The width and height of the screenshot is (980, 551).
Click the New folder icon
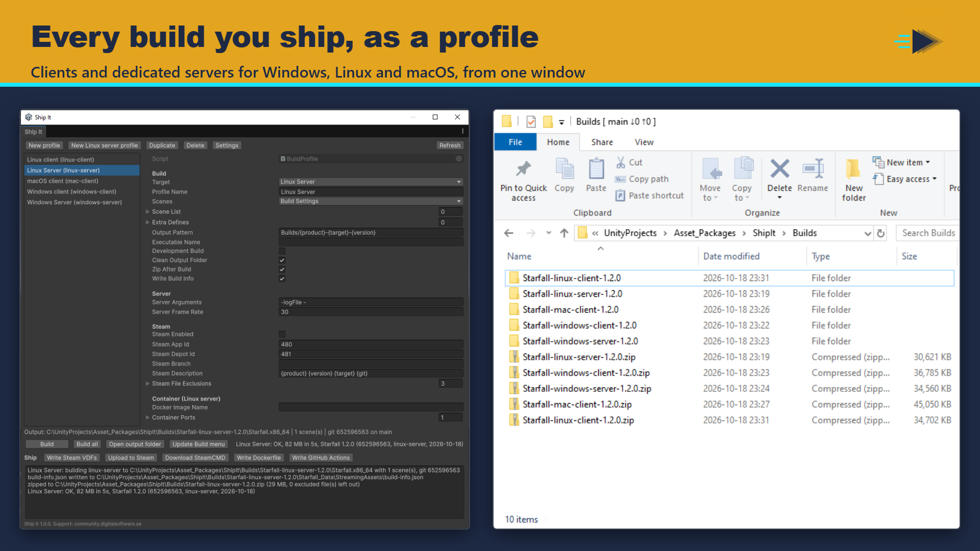[x=853, y=168]
